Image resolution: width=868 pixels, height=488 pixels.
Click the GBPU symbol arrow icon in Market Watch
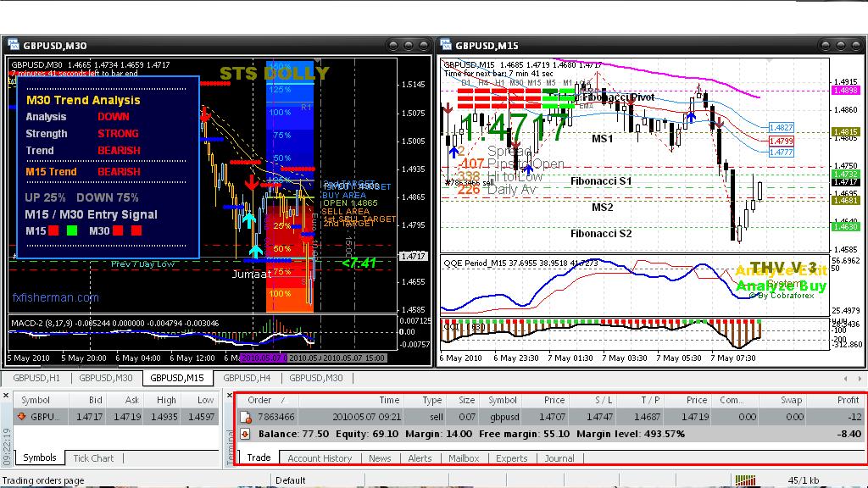point(21,417)
